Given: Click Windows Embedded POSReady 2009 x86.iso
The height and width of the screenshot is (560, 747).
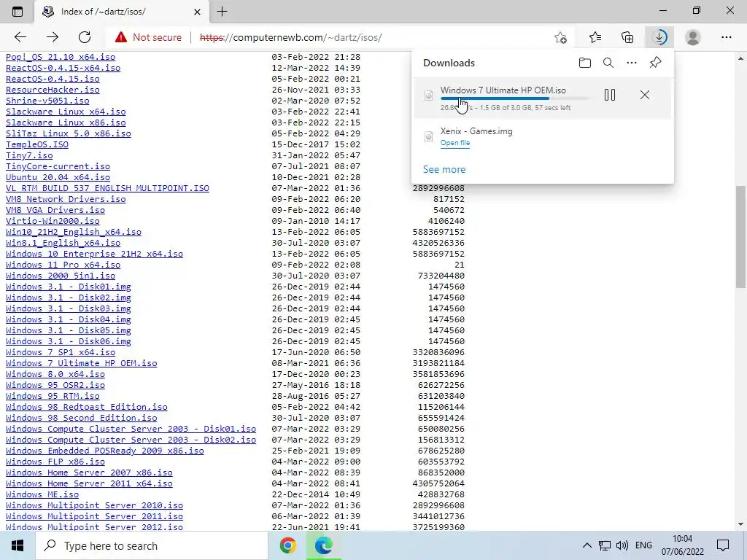Looking at the screenshot, I should coord(105,451).
